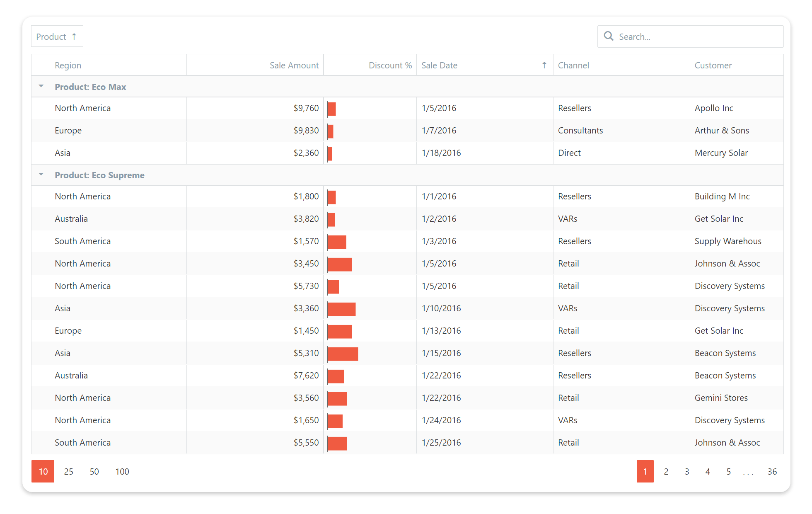Click discount bar for Apollo Inc row
Screen dimensions: 812x514
(331, 109)
